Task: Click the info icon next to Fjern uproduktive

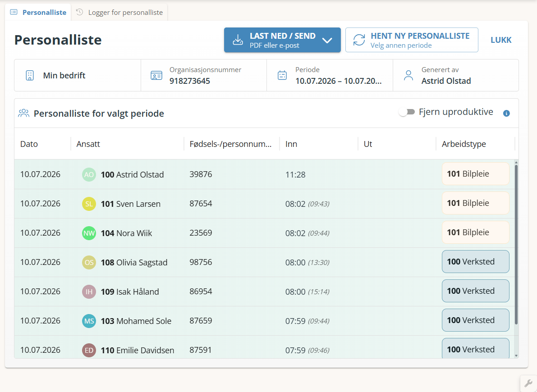Action: pyautogui.click(x=506, y=114)
